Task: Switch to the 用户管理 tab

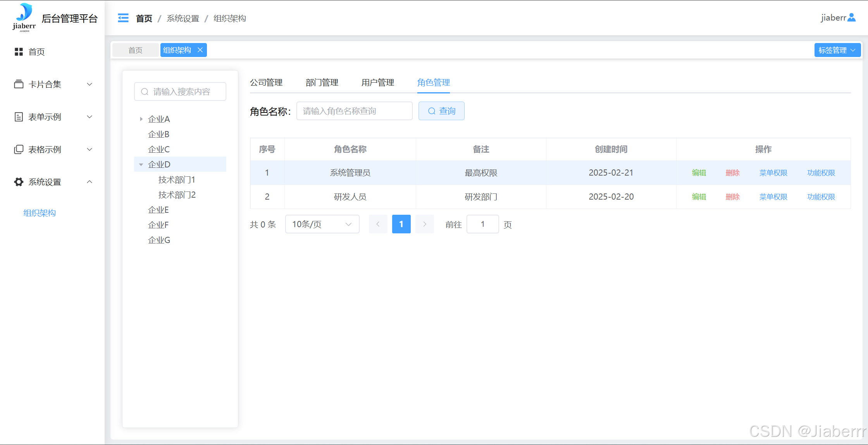Action: [377, 83]
